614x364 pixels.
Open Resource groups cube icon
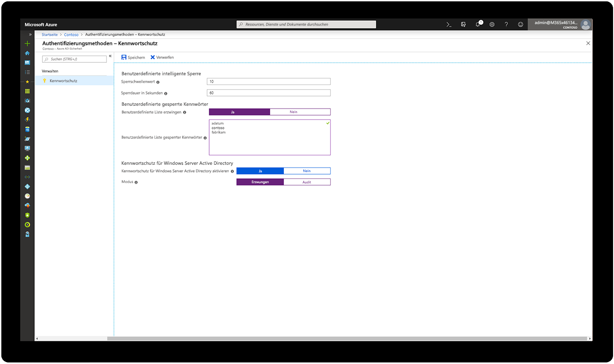coord(27,101)
